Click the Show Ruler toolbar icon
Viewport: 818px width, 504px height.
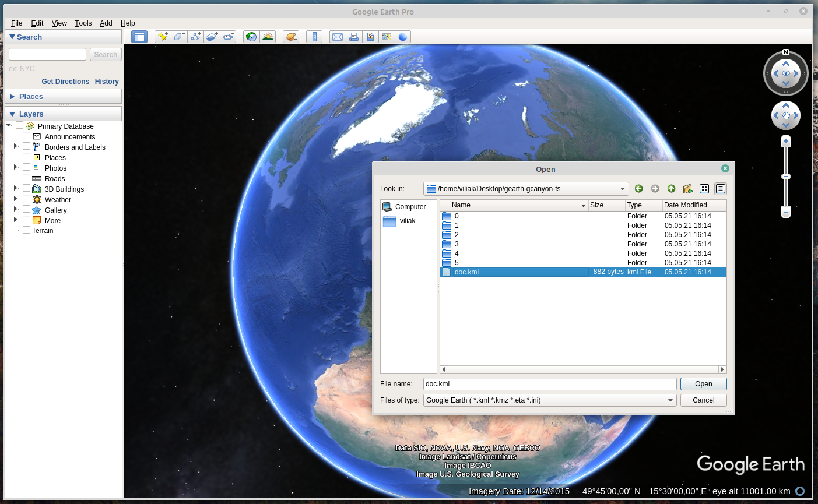click(314, 37)
